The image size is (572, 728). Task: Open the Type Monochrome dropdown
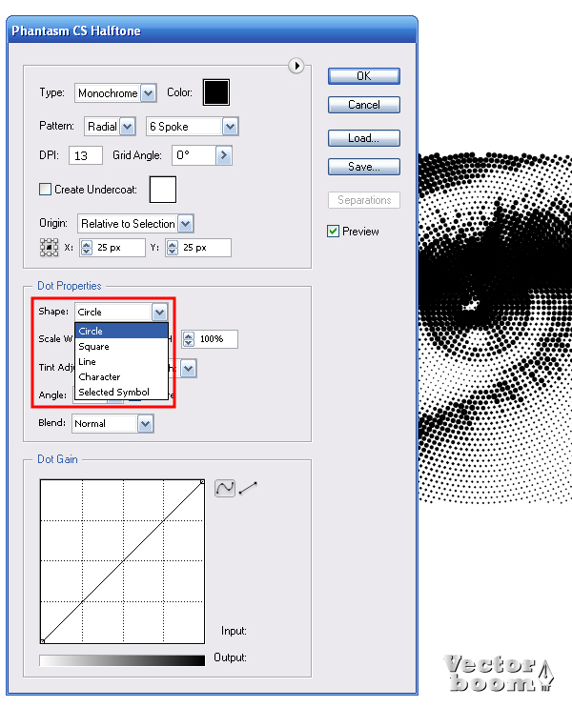tap(148, 93)
